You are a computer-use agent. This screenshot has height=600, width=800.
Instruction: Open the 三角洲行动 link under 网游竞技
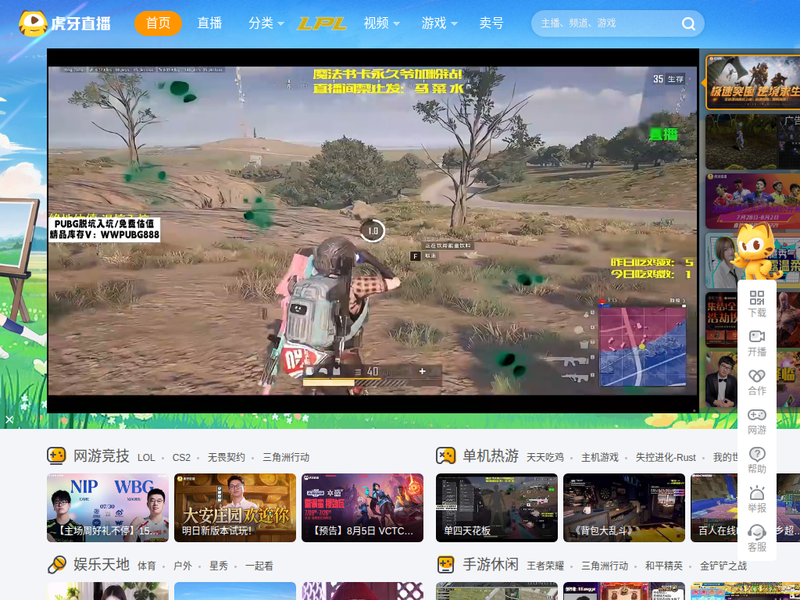(x=286, y=457)
